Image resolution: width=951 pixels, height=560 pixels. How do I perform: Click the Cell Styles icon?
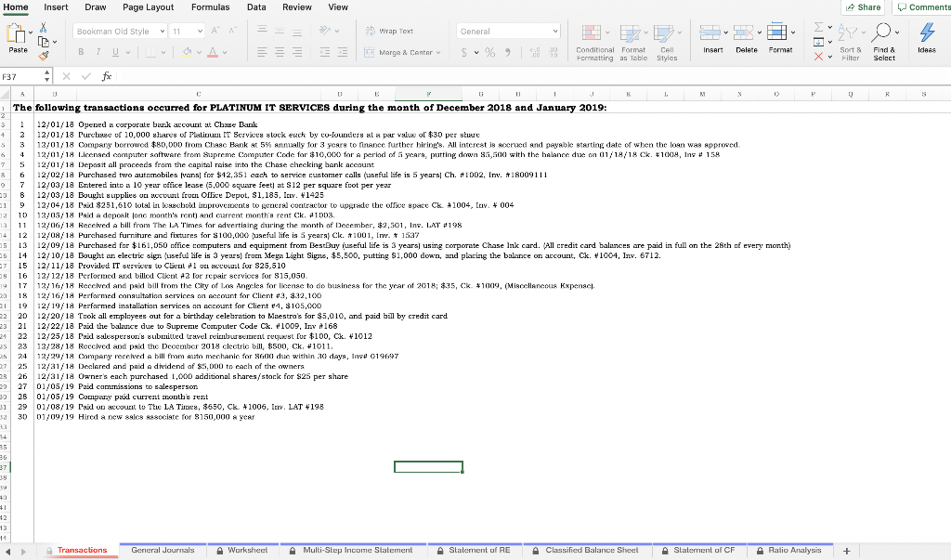[663, 33]
